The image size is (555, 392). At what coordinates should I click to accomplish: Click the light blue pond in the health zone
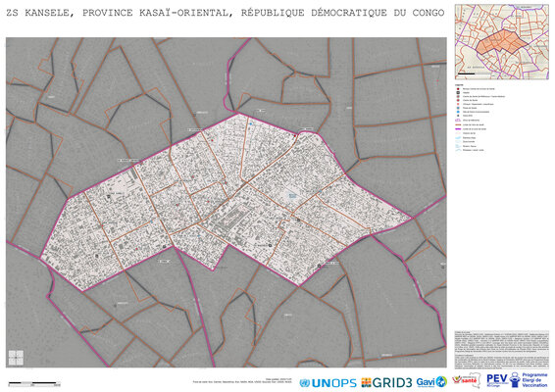[x=292, y=195]
